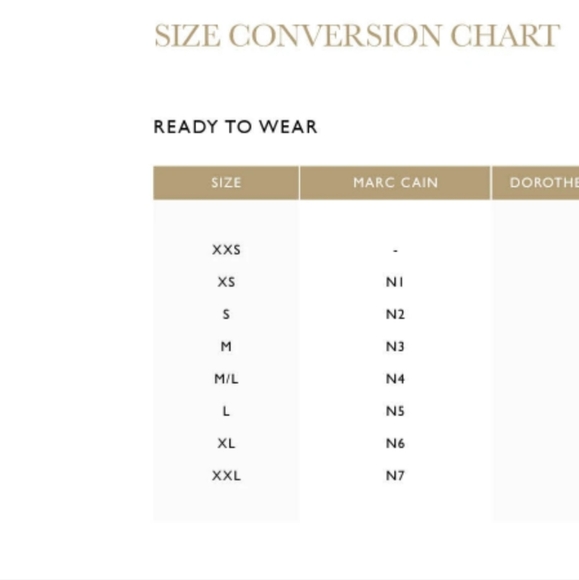Click the N2 Marc Cain value
579x580 pixels.
[x=395, y=314]
